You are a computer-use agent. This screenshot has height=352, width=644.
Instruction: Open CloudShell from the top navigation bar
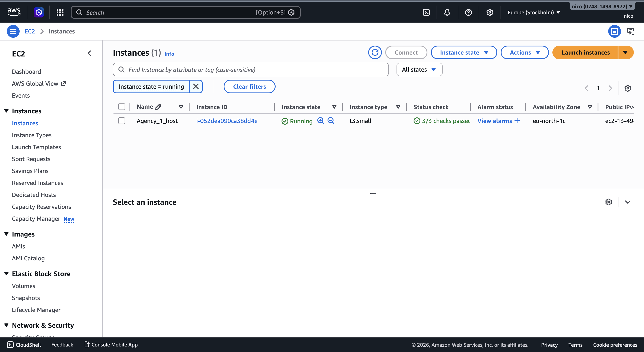(x=426, y=12)
